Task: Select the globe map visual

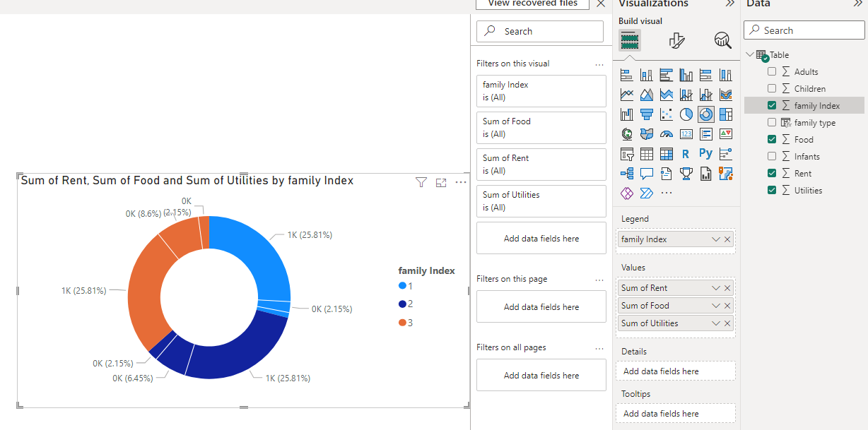Action: pos(627,134)
